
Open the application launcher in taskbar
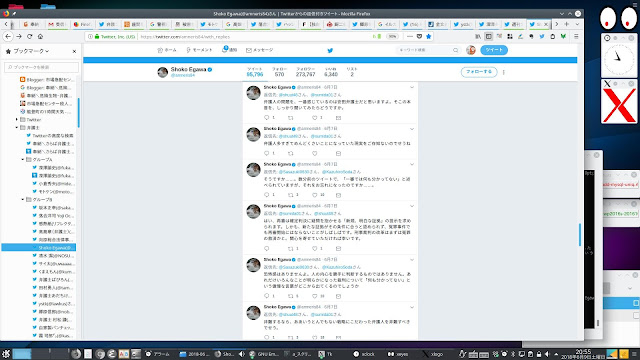point(6,354)
